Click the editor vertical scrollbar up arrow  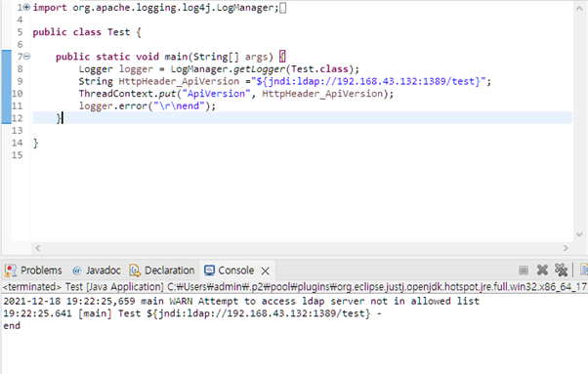pyautogui.click(x=579, y=8)
